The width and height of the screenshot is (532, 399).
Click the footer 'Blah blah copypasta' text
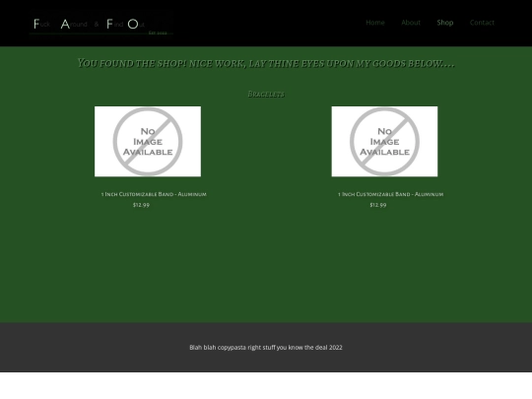[266, 348]
